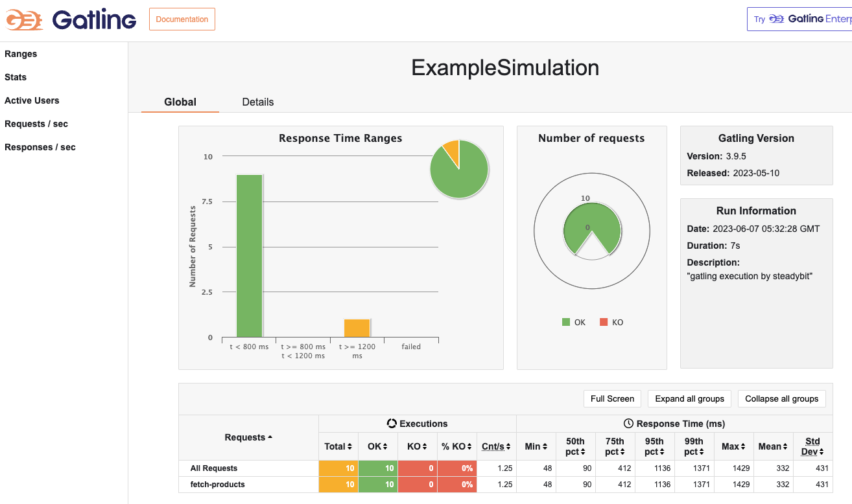This screenshot has width=852, height=504.
Task: Open Requests / sec in sidebar
Action: (36, 124)
